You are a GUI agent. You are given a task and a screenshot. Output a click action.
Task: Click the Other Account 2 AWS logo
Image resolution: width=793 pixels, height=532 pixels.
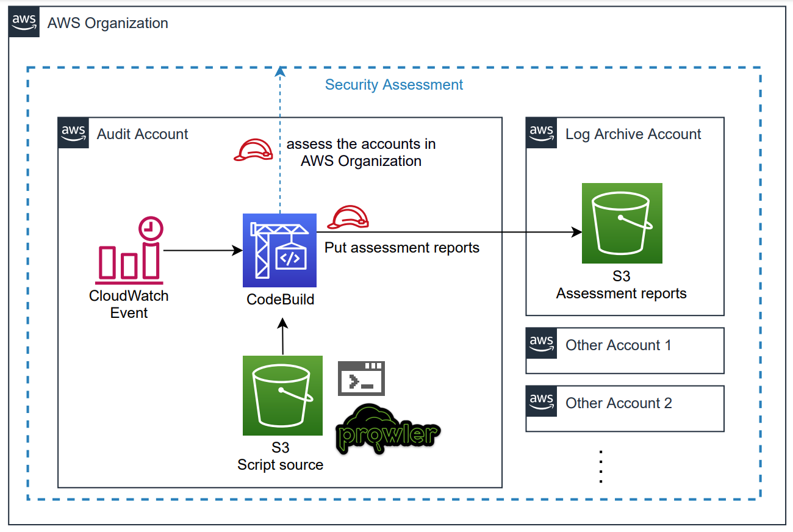[541, 401]
